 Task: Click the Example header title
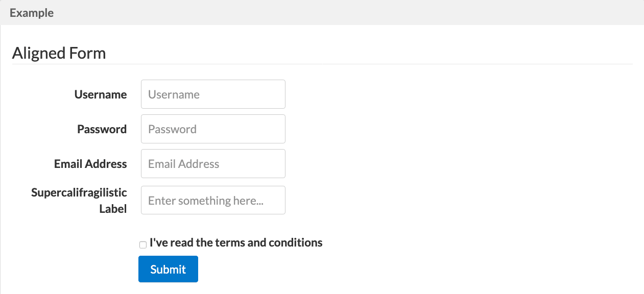(32, 13)
